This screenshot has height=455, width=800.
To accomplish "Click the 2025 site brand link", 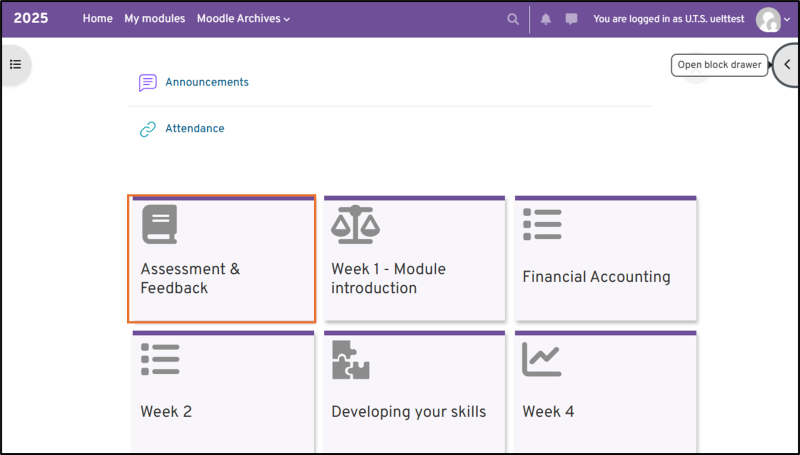I will tap(30, 19).
